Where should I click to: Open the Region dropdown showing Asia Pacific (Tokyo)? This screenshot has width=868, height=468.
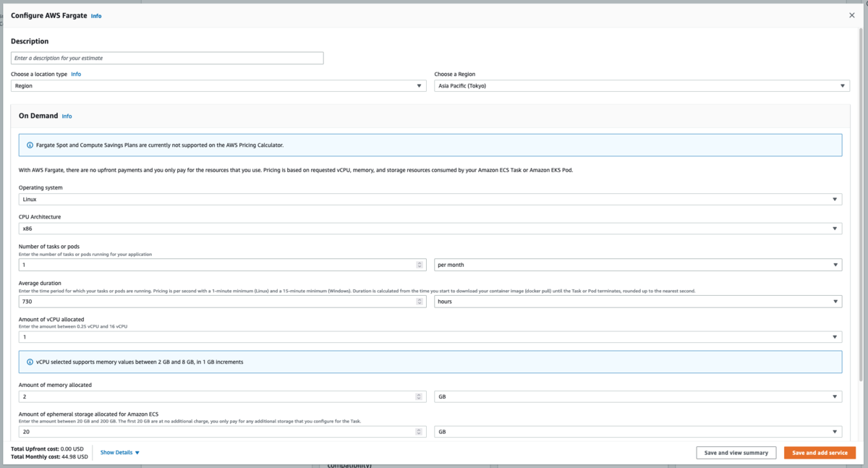[642, 85]
